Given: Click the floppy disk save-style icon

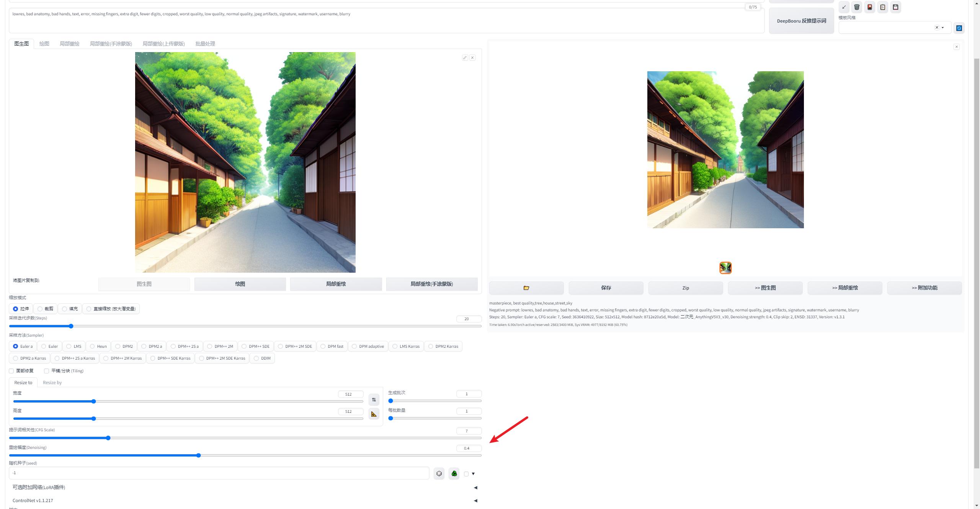Looking at the screenshot, I should click(x=895, y=7).
